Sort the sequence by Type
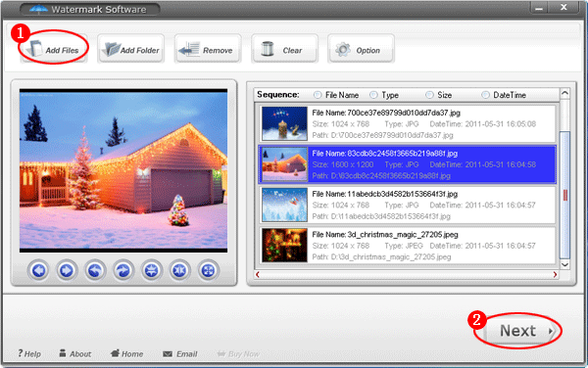The height and width of the screenshot is (368, 588). point(373,95)
